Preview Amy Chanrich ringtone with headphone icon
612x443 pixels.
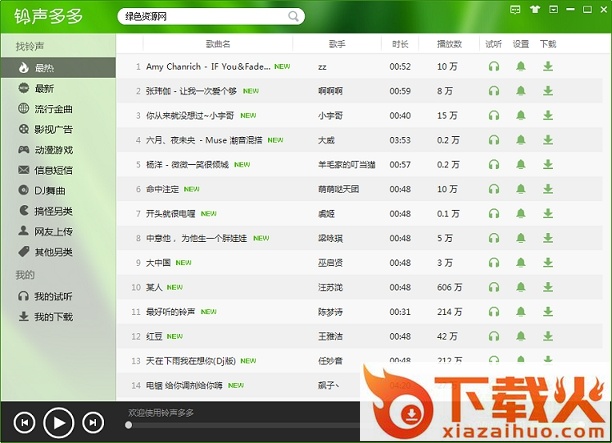pos(493,66)
